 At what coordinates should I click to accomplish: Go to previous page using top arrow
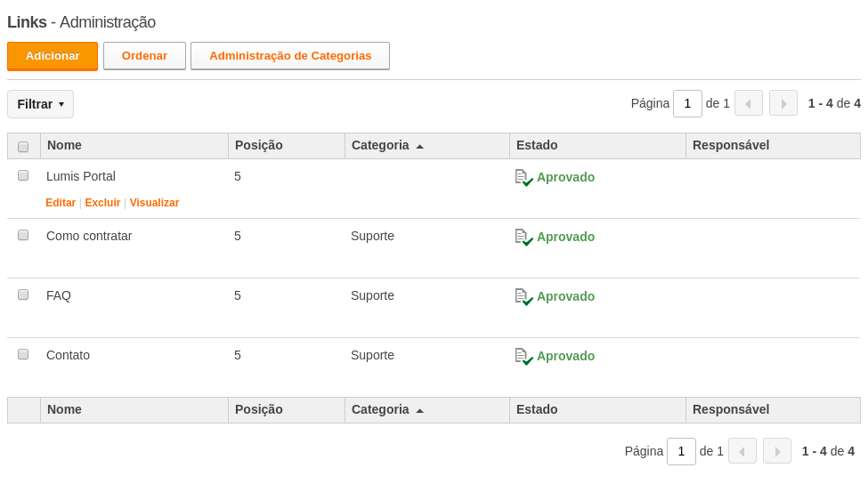tap(749, 103)
